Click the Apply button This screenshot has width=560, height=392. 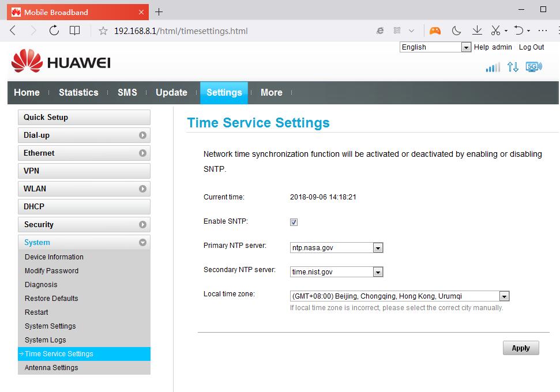(520, 348)
